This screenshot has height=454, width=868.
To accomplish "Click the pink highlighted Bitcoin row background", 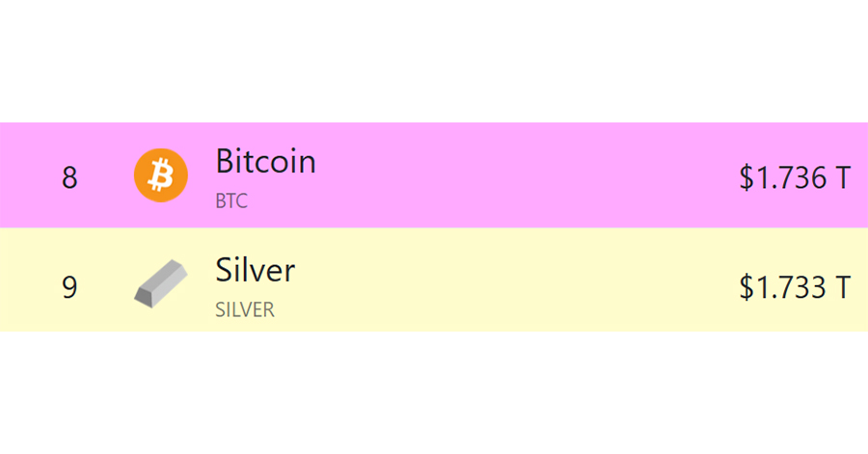I will [434, 175].
